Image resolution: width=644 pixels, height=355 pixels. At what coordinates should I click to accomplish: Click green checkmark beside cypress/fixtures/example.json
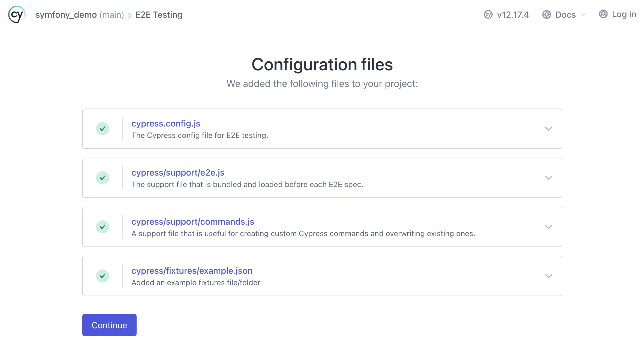[x=103, y=276]
